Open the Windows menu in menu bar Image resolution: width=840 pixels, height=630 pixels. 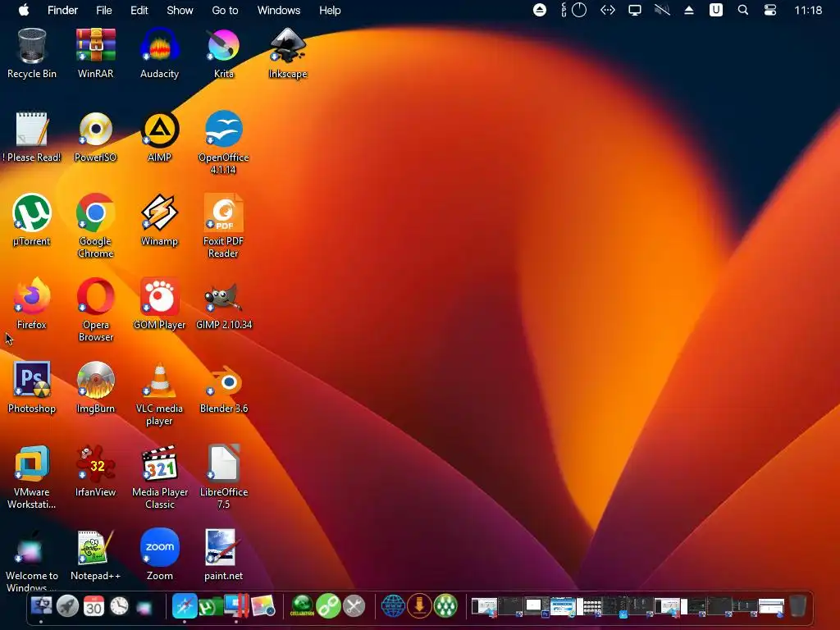[x=279, y=10]
